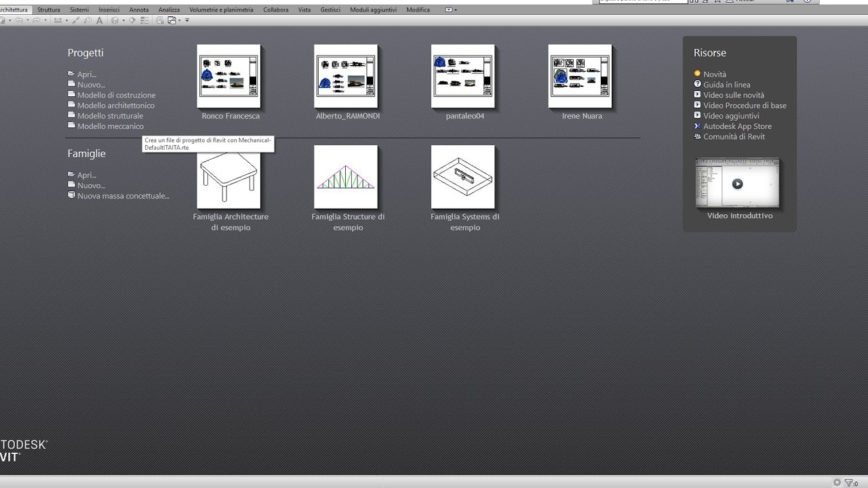
Task: Click the selection filter funnel icon in status bar
Action: [x=850, y=483]
